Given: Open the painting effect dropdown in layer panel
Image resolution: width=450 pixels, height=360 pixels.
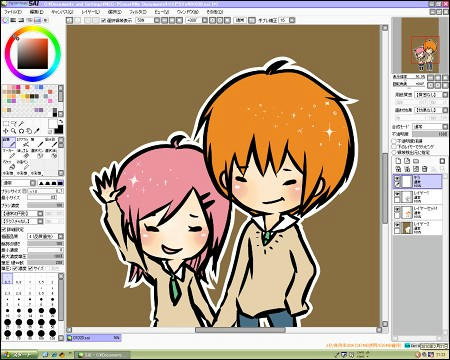Looking at the screenshot, I should pyautogui.click(x=431, y=110).
